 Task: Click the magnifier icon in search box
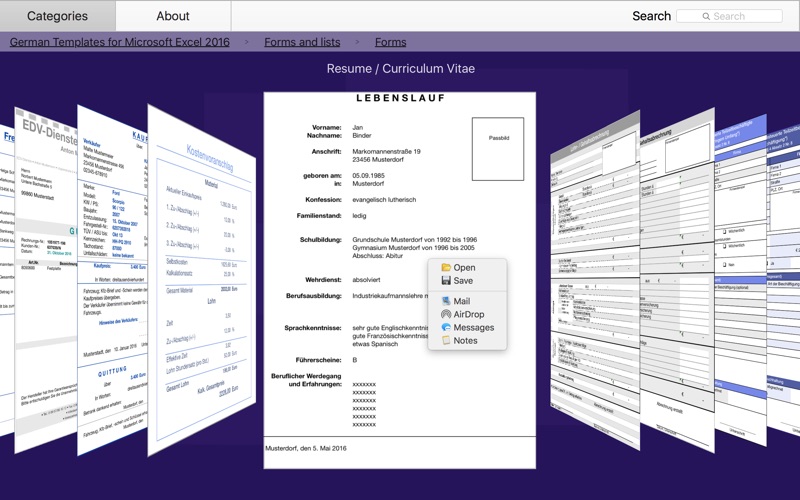tap(706, 16)
